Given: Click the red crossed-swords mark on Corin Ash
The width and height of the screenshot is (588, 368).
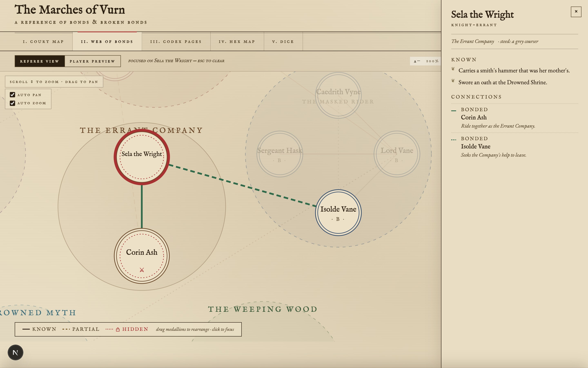Looking at the screenshot, I should tap(142, 270).
